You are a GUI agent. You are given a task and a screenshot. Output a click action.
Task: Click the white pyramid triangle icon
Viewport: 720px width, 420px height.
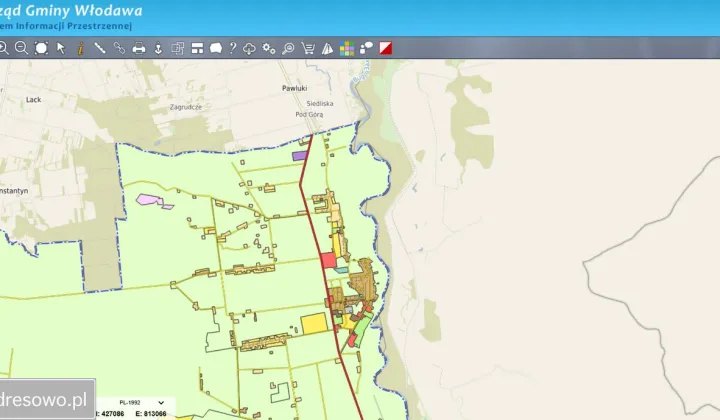(327, 48)
